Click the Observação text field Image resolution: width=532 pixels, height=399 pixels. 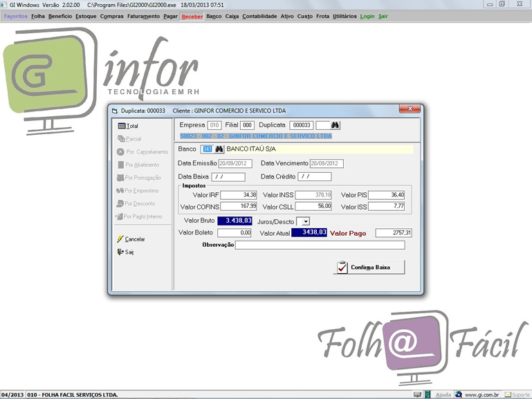click(320, 245)
